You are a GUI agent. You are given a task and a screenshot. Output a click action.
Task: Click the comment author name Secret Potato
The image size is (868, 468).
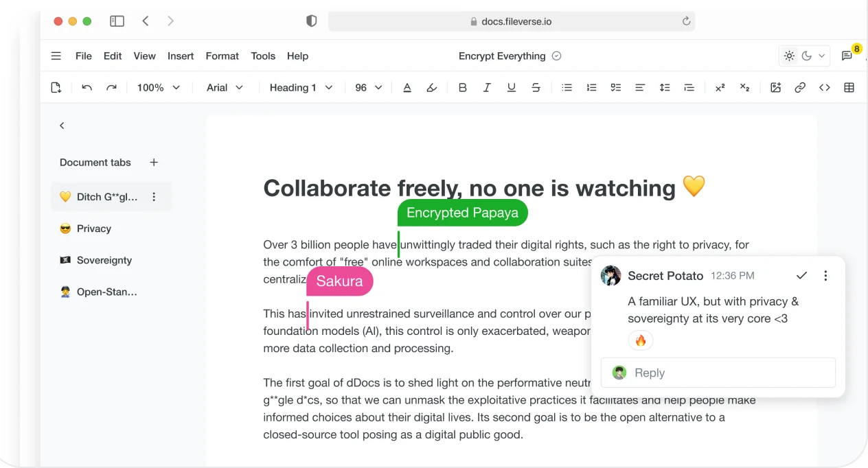pos(665,276)
